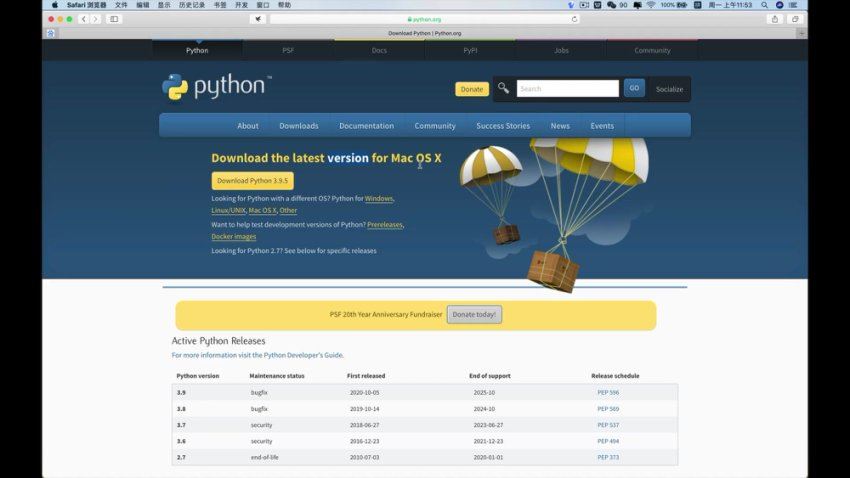Show Safari's sidebar panel

click(114, 19)
